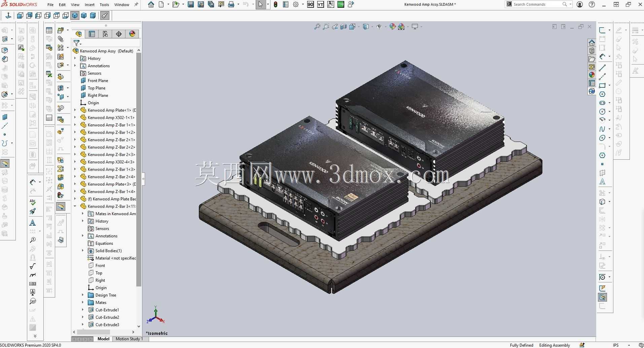Switch to the PropertyManager tab
644x348 pixels.
click(92, 34)
